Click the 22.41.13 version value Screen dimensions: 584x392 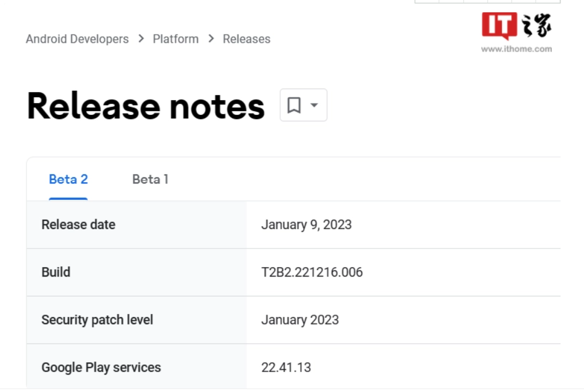(286, 367)
